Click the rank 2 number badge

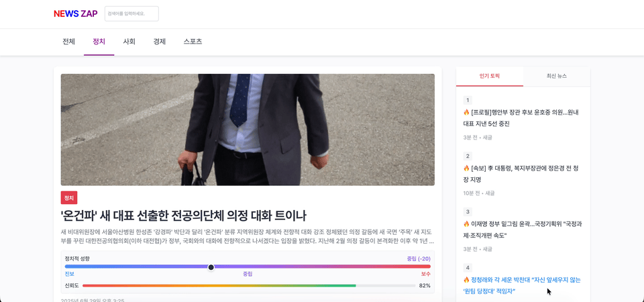tap(468, 156)
